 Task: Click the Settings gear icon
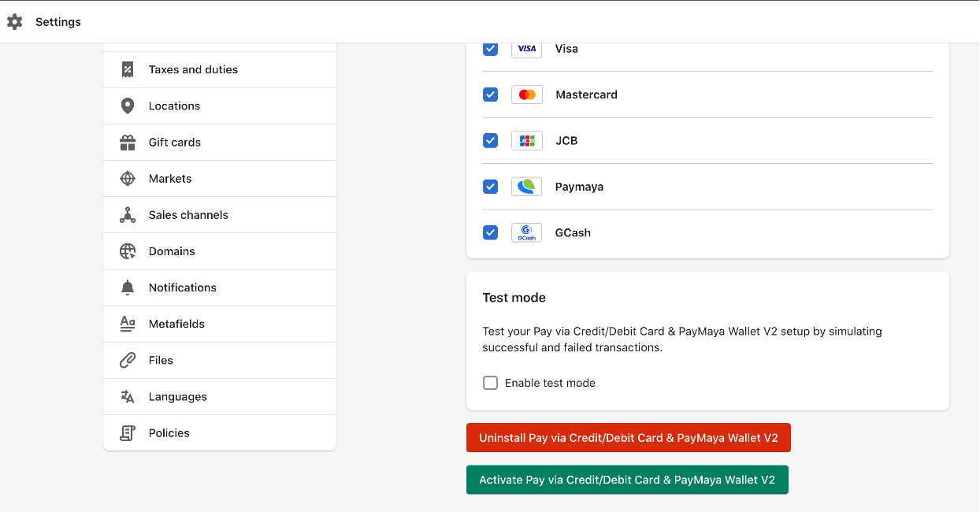[x=14, y=22]
